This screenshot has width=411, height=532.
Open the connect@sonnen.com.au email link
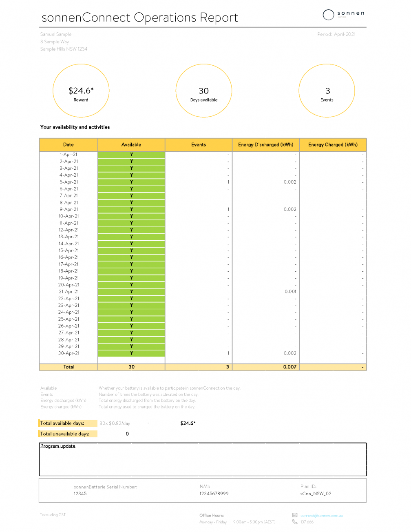point(322,515)
